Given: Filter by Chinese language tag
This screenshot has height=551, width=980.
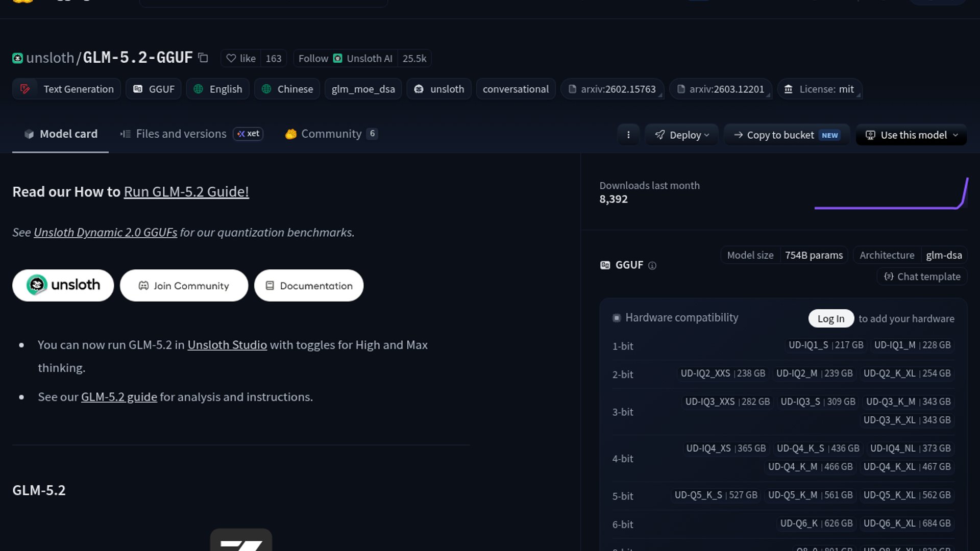Looking at the screenshot, I should [x=287, y=89].
